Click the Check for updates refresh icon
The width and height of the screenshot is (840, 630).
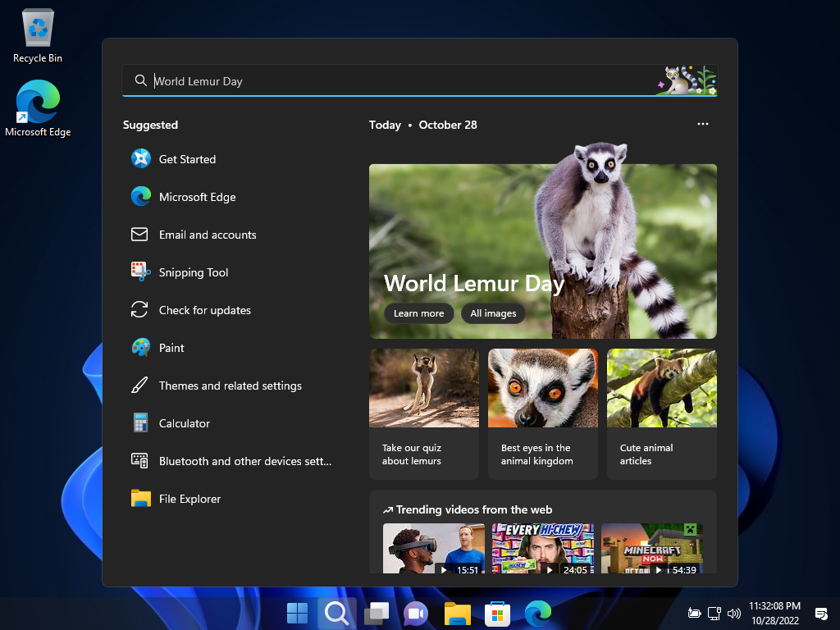139,309
